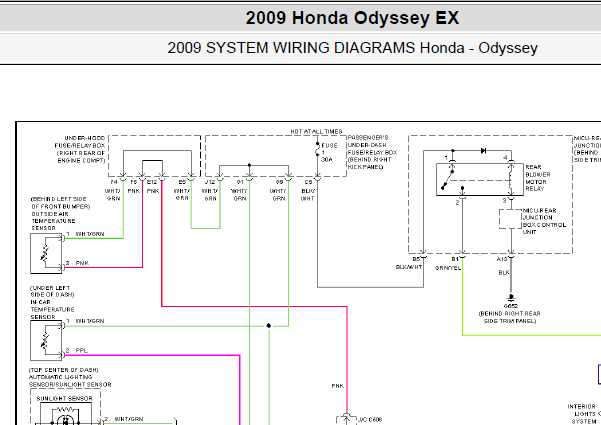Screen dimensions: 601x425
Task: Click the "A13" terminal label
Action: coord(502,259)
